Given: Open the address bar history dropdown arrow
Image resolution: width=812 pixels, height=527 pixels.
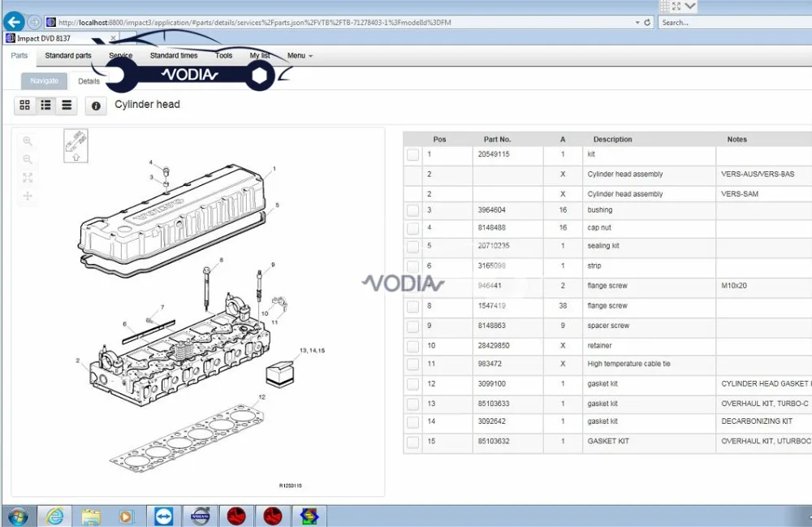Looking at the screenshot, I should (x=637, y=22).
